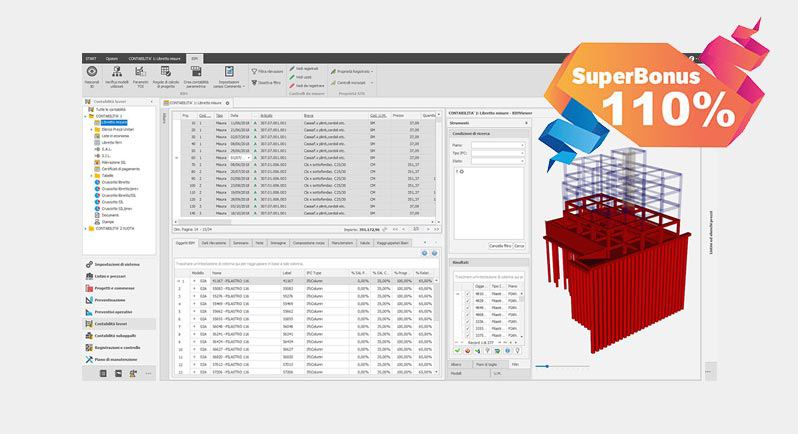Switch to the Sommario tab
The image size is (798, 434).
pyautogui.click(x=241, y=243)
